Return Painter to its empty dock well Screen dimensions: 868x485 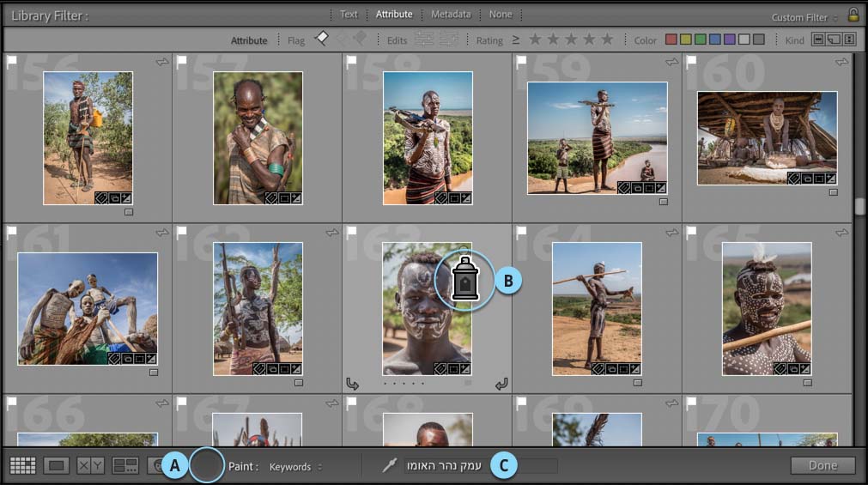pos(206,465)
